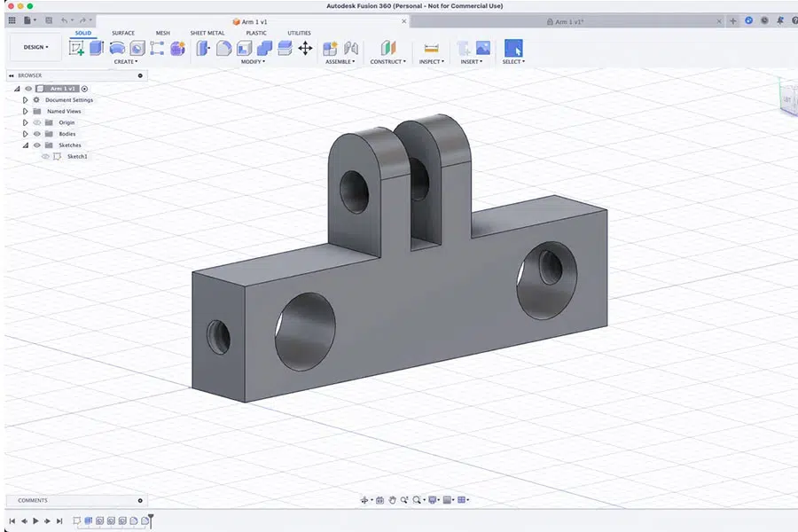Open the CONSTRUCT menu label

[387, 62]
